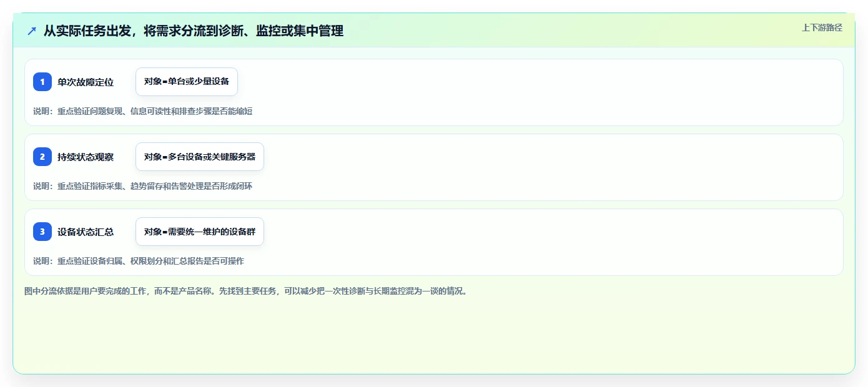The image size is (868, 387).
Task: Select the 对象=多台设备或关键服务器 tag
Action: [200, 157]
